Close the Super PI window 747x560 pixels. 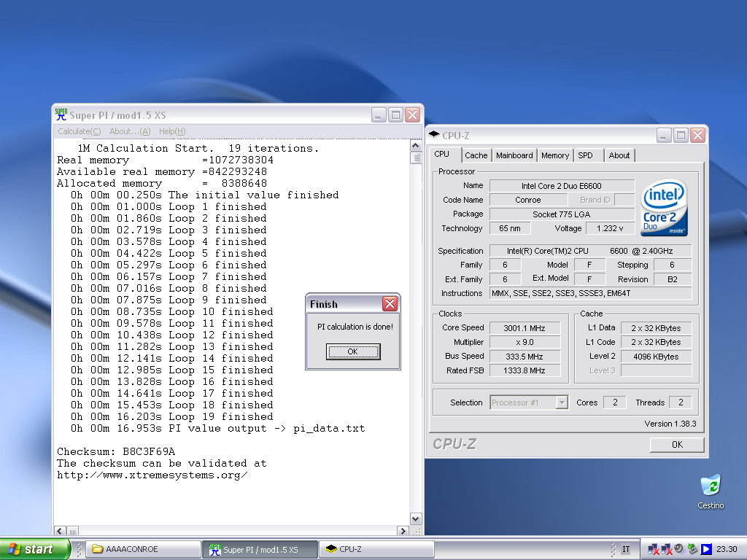412,114
